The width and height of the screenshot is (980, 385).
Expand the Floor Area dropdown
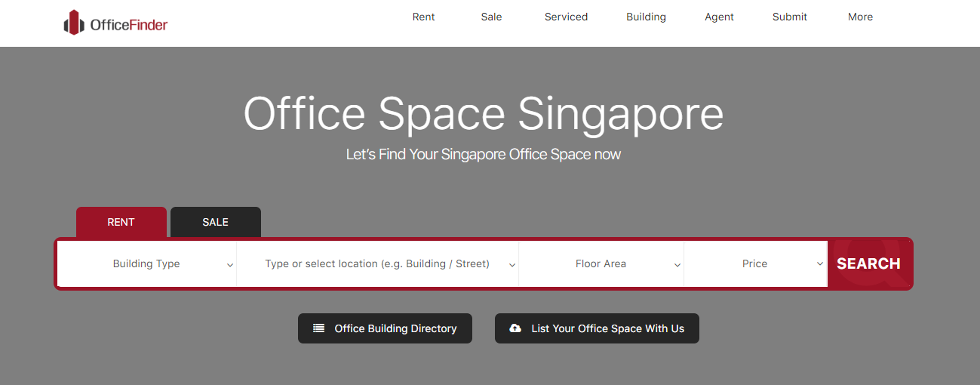tap(601, 264)
